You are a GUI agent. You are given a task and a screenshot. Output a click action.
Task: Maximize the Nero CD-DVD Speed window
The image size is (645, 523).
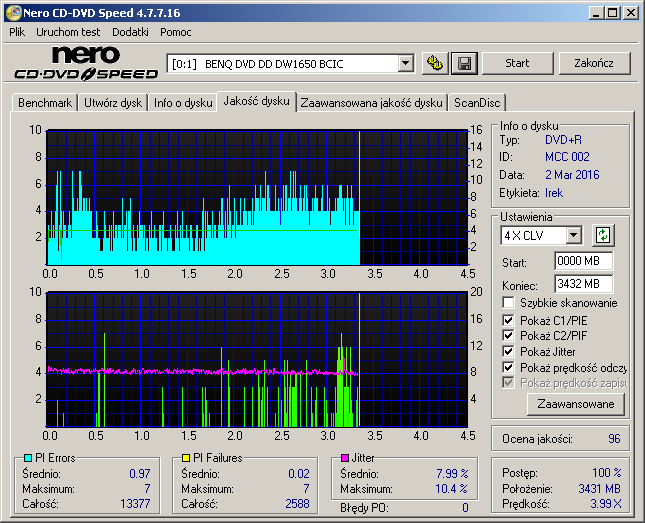(x=613, y=13)
